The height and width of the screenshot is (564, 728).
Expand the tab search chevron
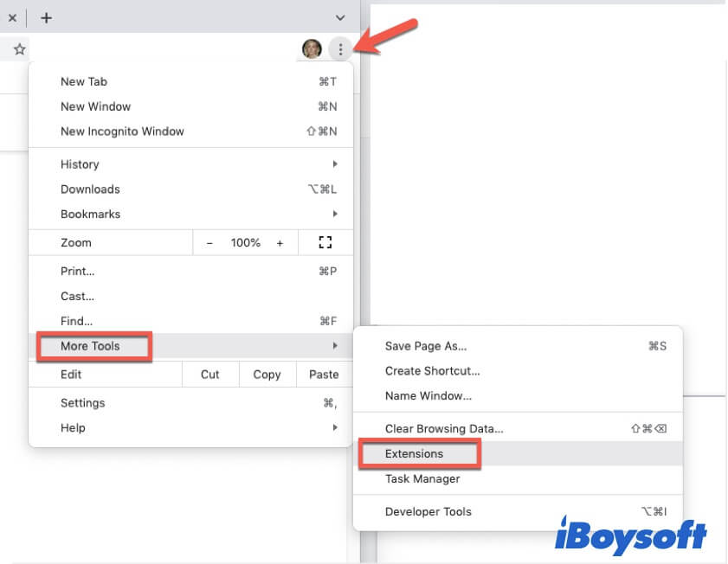click(339, 17)
